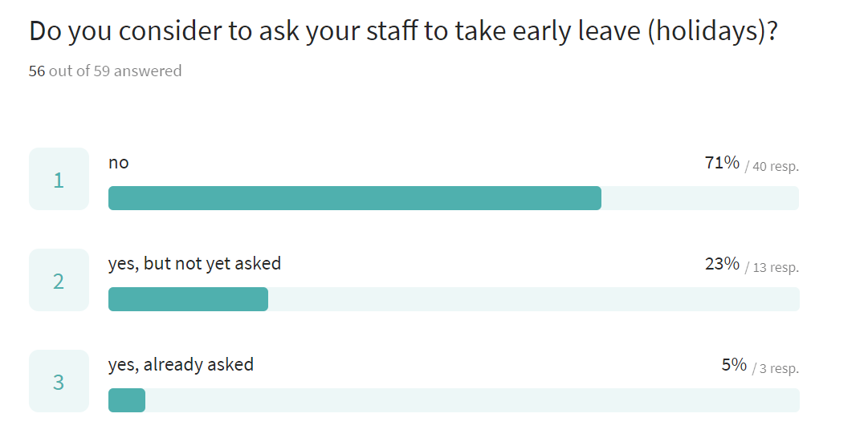Click the 5% percentage value
The height and width of the screenshot is (446, 868).
click(x=734, y=365)
